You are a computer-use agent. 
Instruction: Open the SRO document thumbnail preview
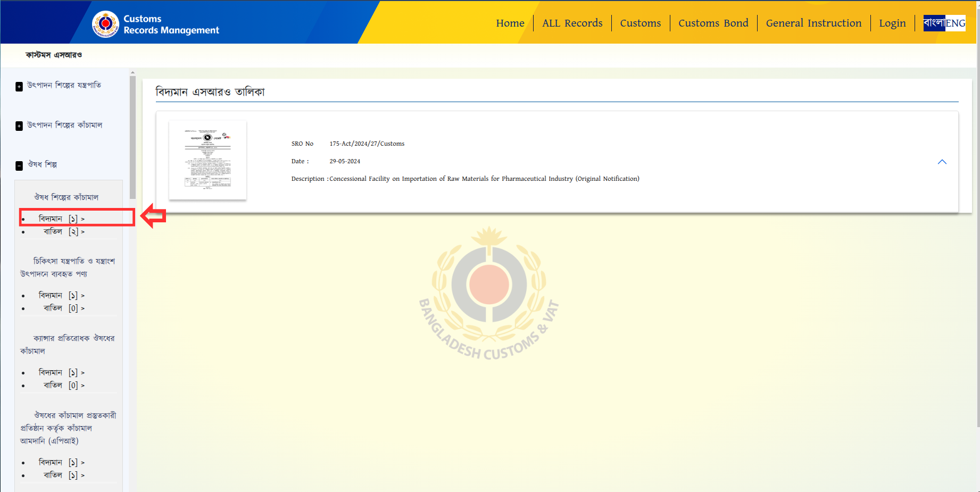pos(207,160)
